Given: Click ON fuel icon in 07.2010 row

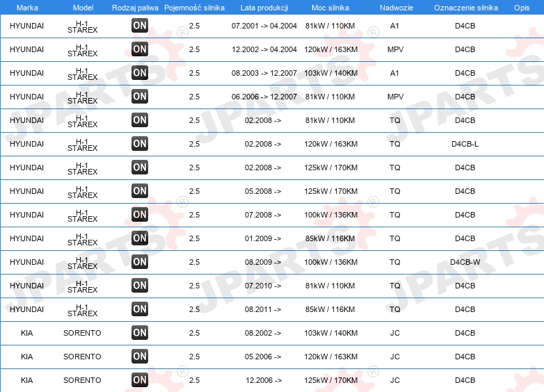Looking at the screenshot, I should (140, 285).
